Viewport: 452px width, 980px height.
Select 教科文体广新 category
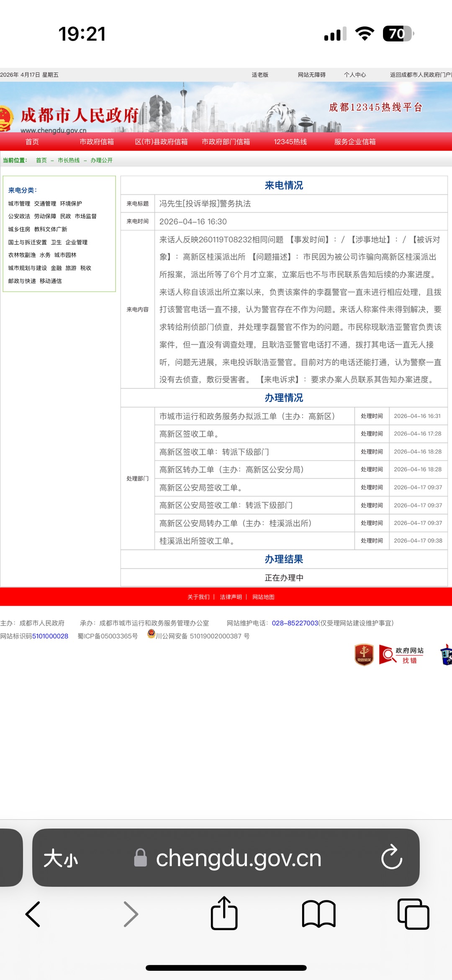point(51,229)
